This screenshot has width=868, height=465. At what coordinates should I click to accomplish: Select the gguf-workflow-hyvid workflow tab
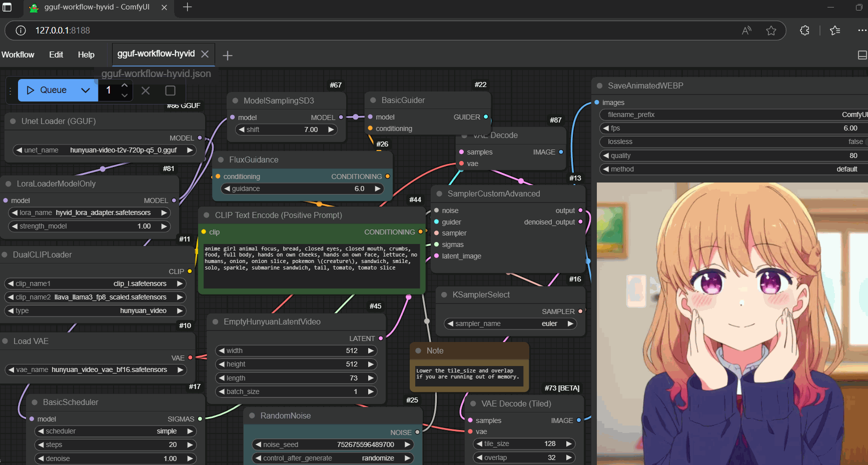(156, 53)
